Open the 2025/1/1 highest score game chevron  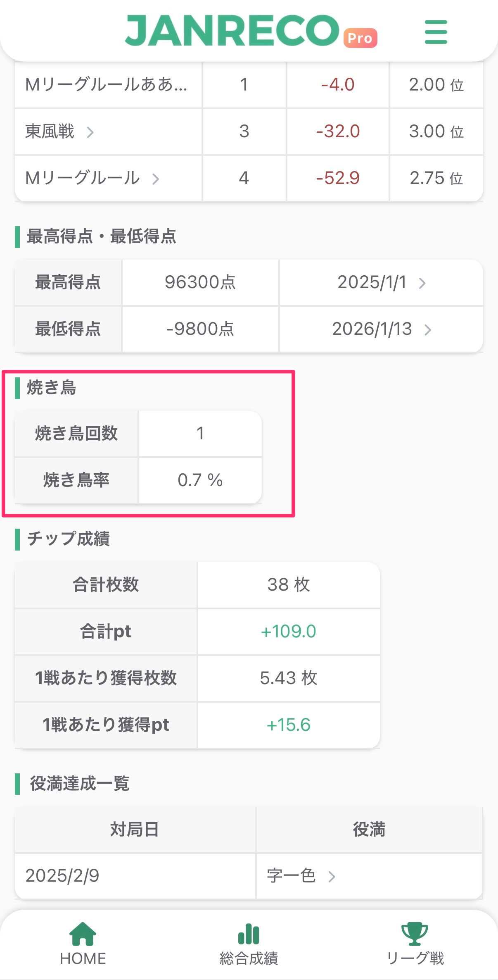coord(422,283)
